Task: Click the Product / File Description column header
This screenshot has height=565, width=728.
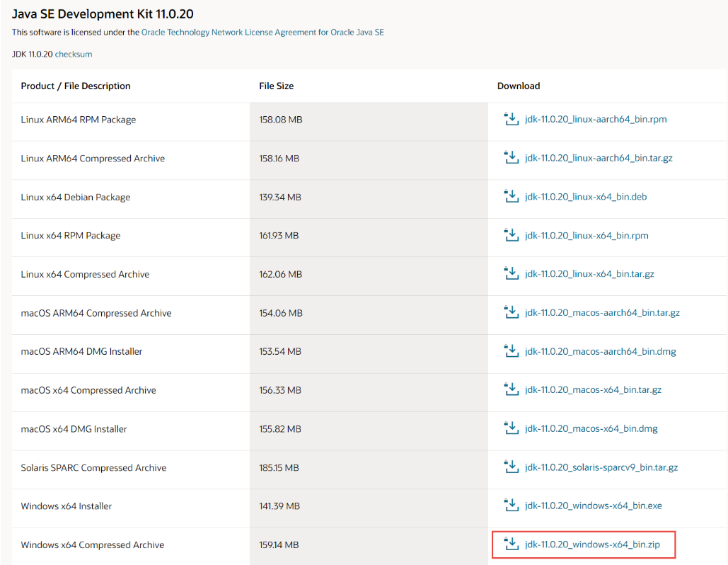Action: [x=76, y=86]
